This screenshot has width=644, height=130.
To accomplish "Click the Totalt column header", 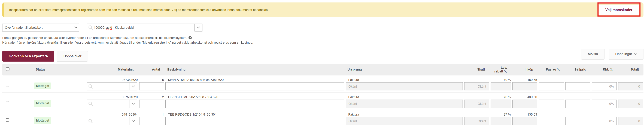I will pos(634,69).
